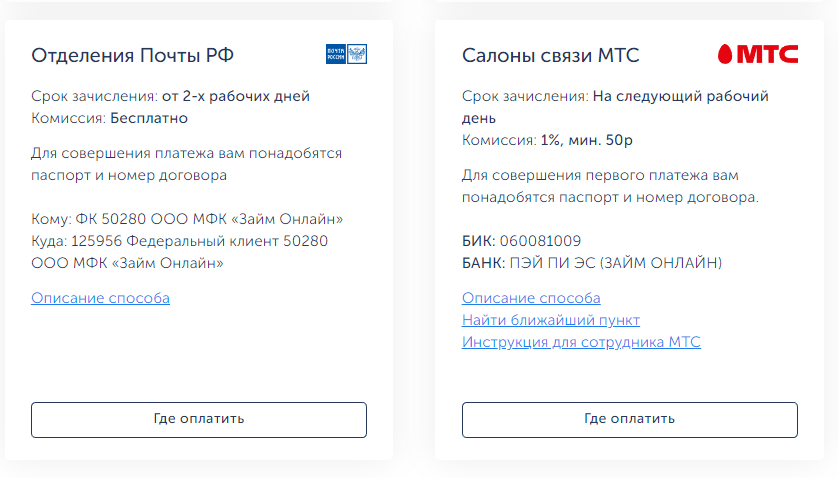Click the Комиссия: Бесплатно text

tap(110, 118)
